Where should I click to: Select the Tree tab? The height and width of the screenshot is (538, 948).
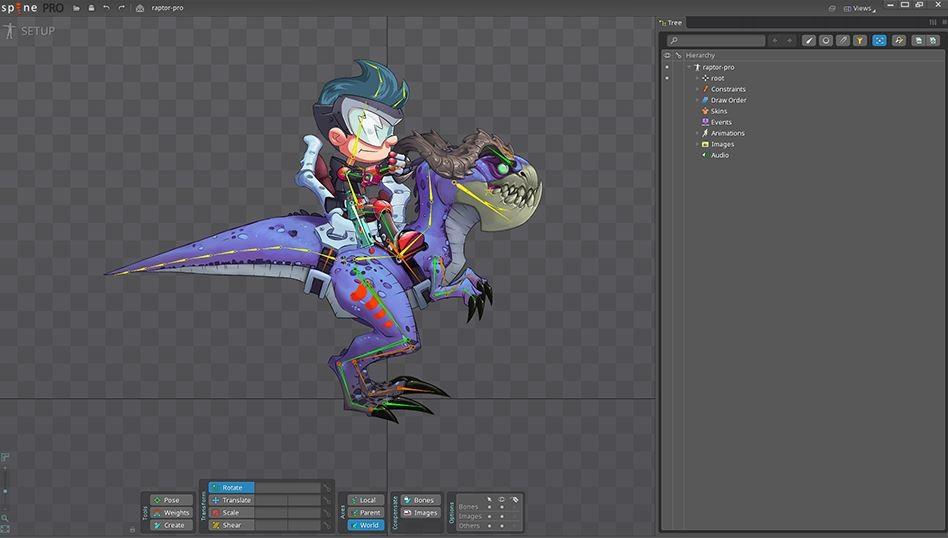tap(671, 22)
